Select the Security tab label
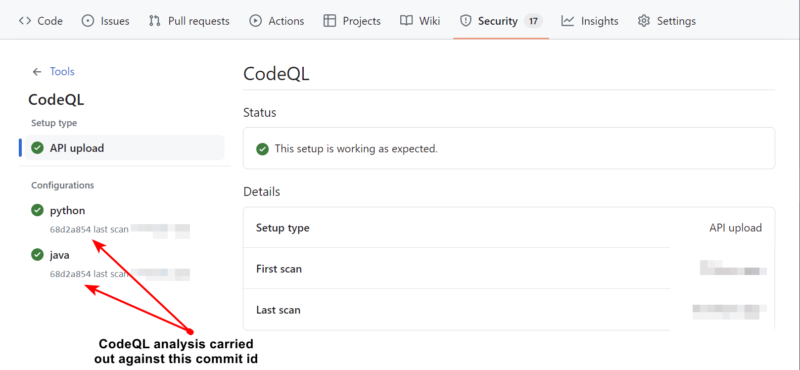The width and height of the screenshot is (800, 370). [x=497, y=21]
